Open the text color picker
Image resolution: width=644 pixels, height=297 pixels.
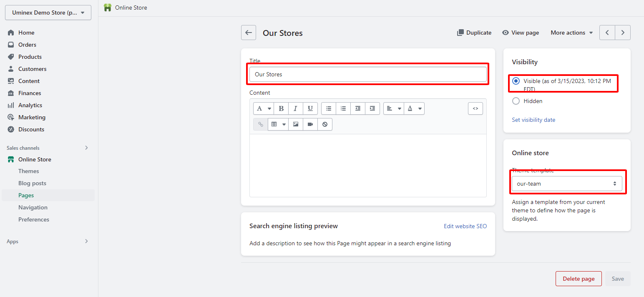[415, 108]
